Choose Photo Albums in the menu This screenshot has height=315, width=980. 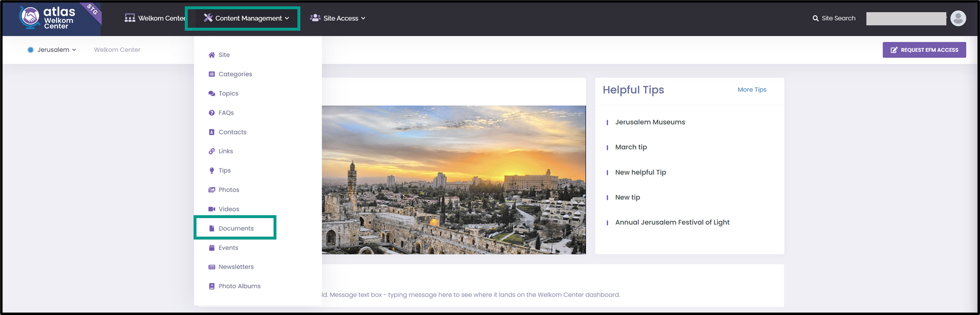coord(240,286)
